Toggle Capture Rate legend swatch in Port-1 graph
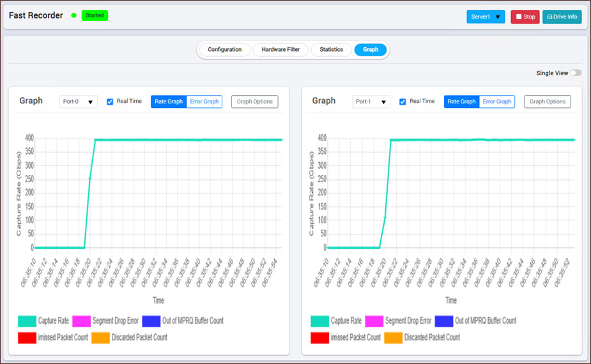591x364 pixels. [x=320, y=321]
